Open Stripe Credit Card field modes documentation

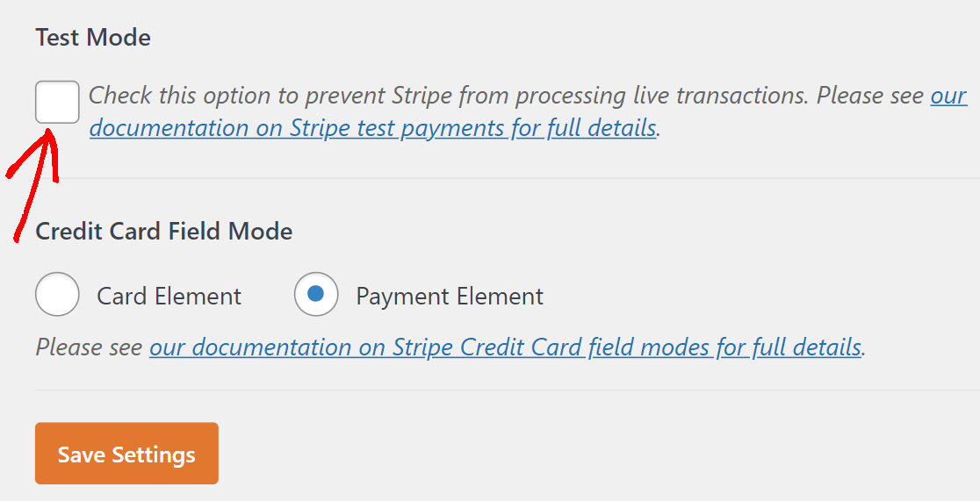pos(506,347)
